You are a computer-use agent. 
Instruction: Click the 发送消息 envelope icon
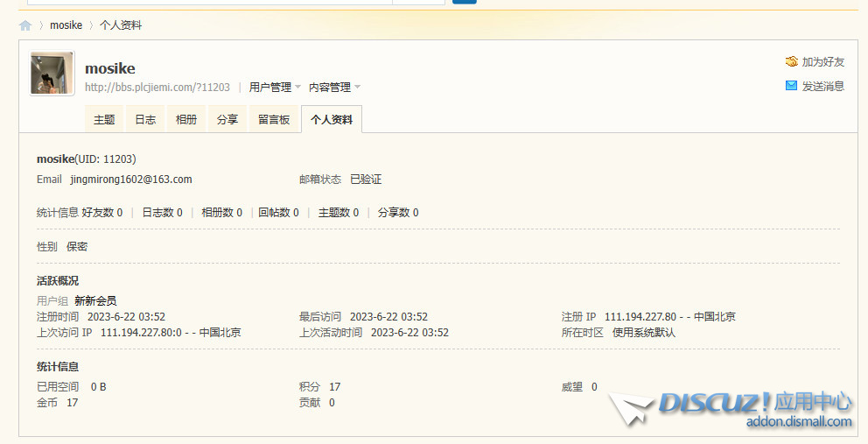click(x=791, y=86)
